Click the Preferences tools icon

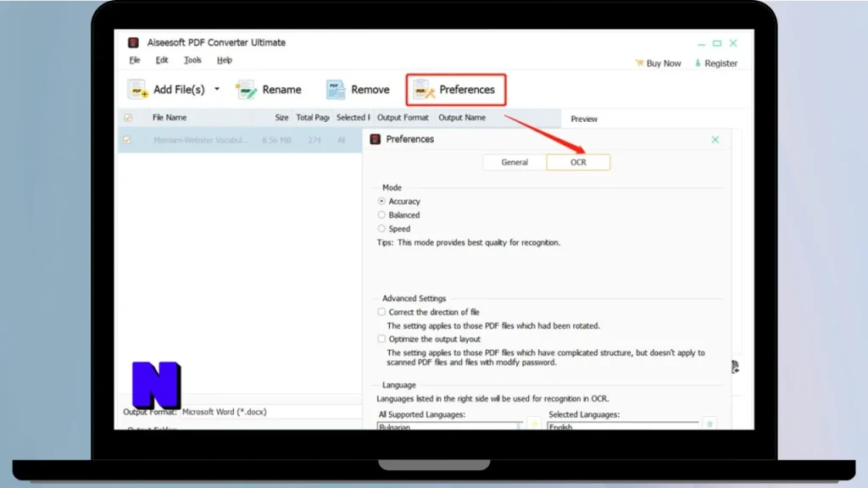pyautogui.click(x=424, y=90)
